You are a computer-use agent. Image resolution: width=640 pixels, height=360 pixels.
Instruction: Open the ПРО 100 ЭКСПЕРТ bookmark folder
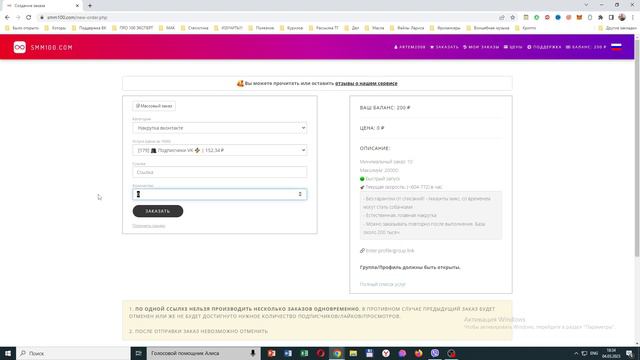coord(133,28)
